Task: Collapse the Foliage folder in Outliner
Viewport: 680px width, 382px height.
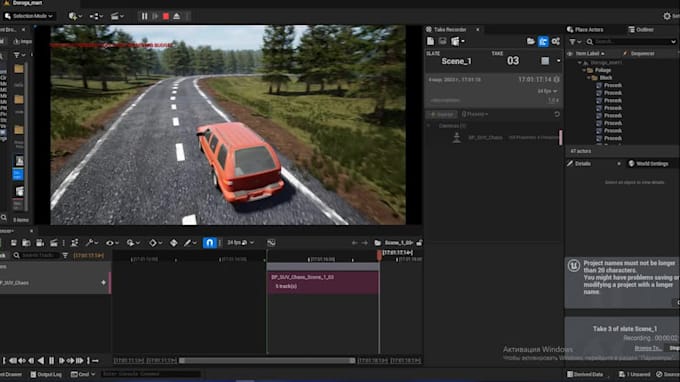Action: [584, 70]
